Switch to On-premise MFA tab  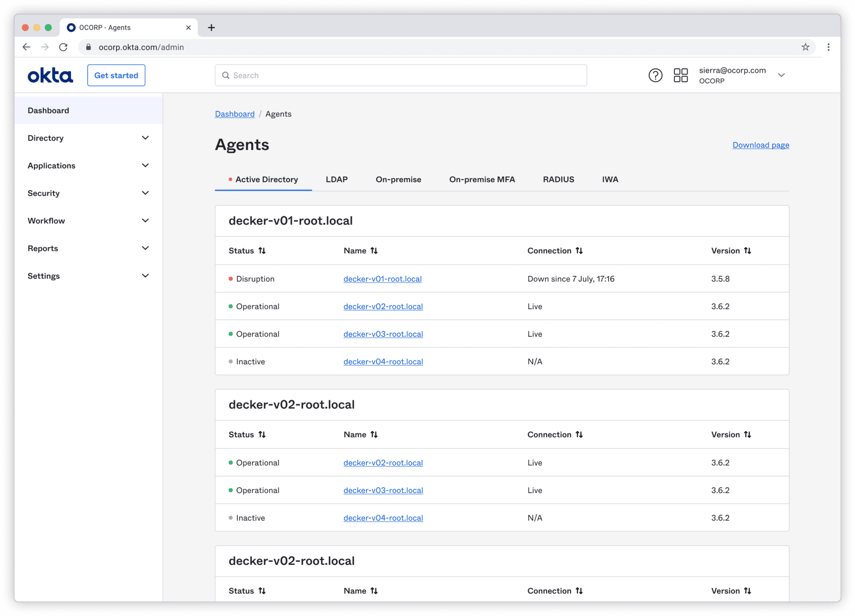(x=482, y=179)
